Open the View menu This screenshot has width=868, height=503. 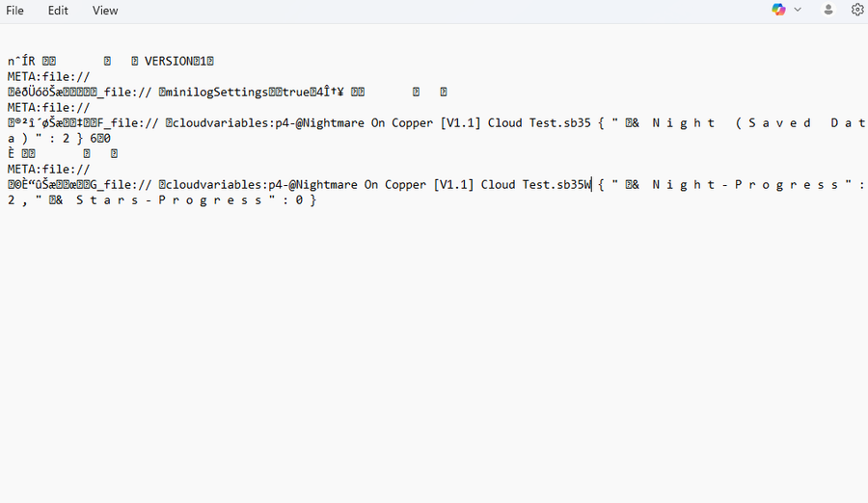(105, 11)
